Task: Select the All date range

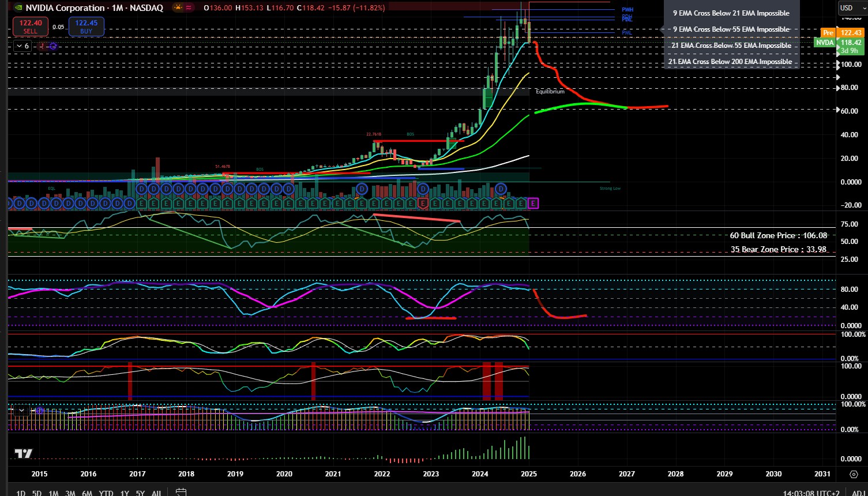Action: point(156,493)
